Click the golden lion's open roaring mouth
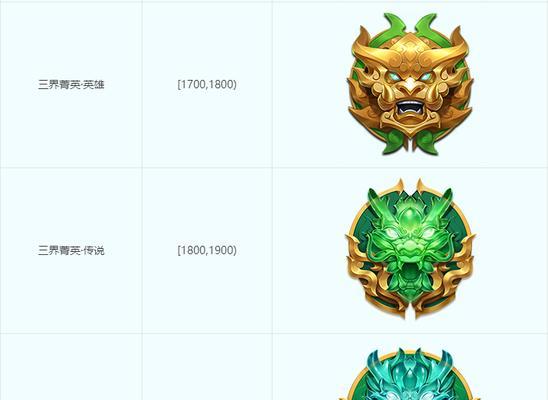548x400 pixels. (410, 108)
